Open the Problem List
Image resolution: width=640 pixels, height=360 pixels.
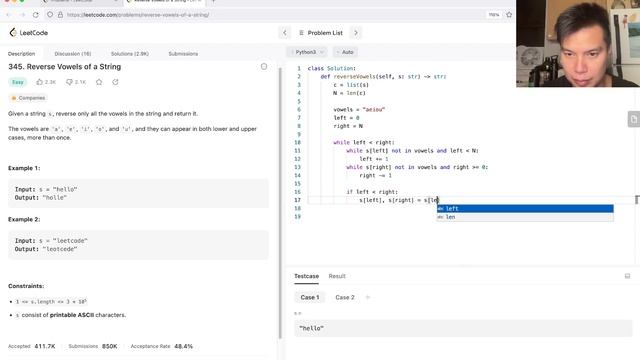pos(321,33)
